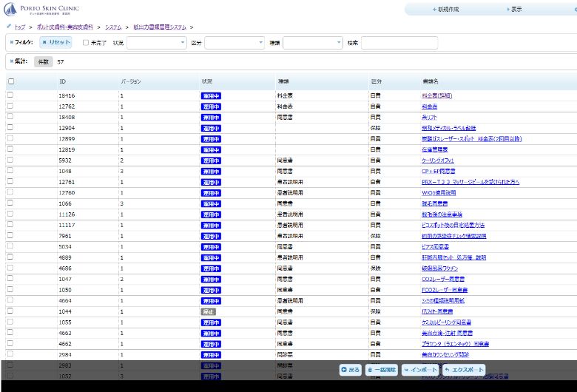Open the 状況 filter dropdown
Image resolution: width=577 pixels, height=392 pixels.
pyautogui.click(x=156, y=43)
